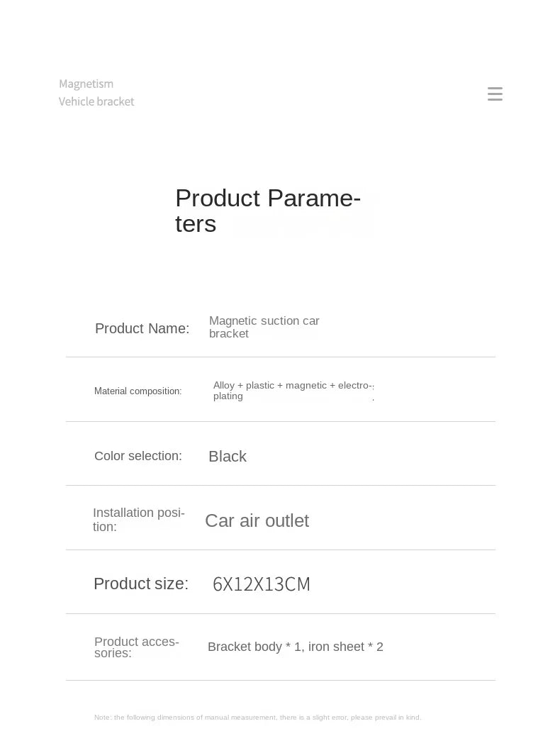The image size is (560, 736).
Task: Select the alloy, plastic, magnetic materials text
Action: coord(293,391)
